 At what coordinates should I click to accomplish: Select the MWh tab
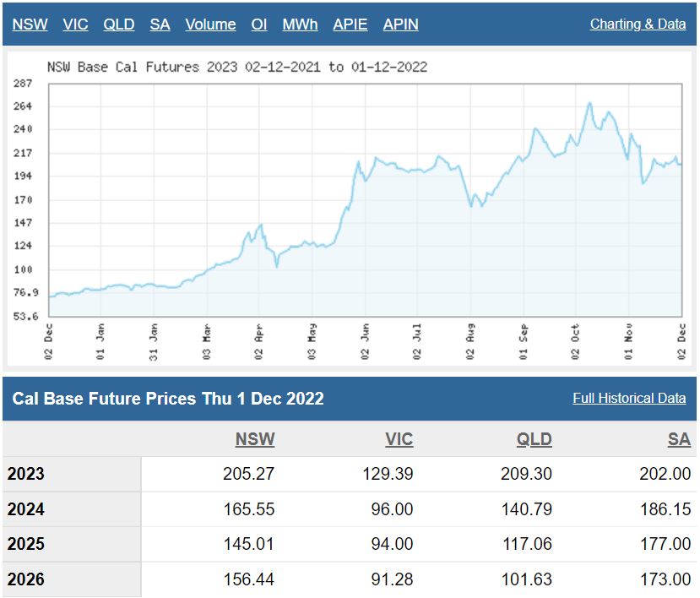[x=300, y=24]
